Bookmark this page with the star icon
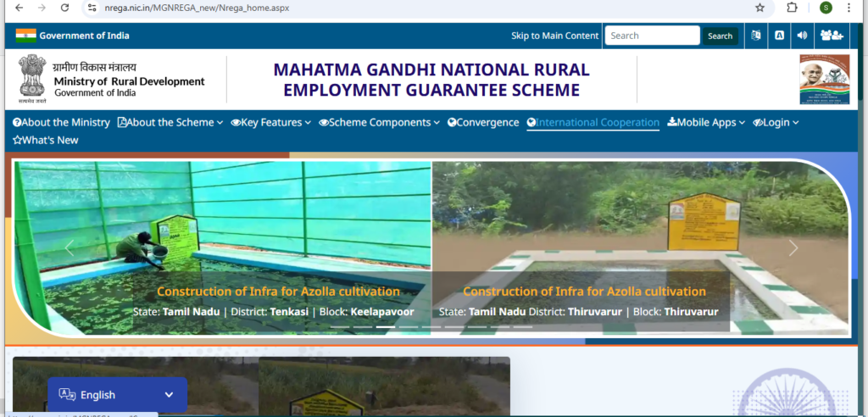 click(760, 8)
